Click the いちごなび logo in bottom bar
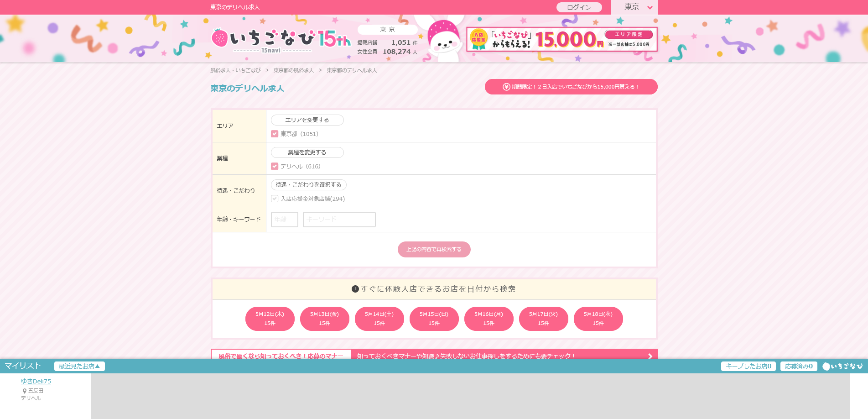Viewport: 868px width, 419px height. (x=843, y=366)
